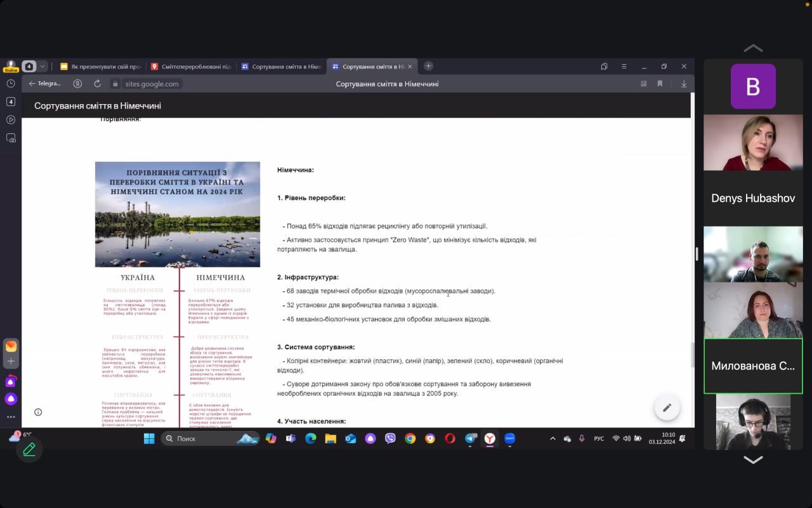The image size is (812, 508).
Task: Click the sites.google.com address field
Action: pyautogui.click(x=152, y=84)
